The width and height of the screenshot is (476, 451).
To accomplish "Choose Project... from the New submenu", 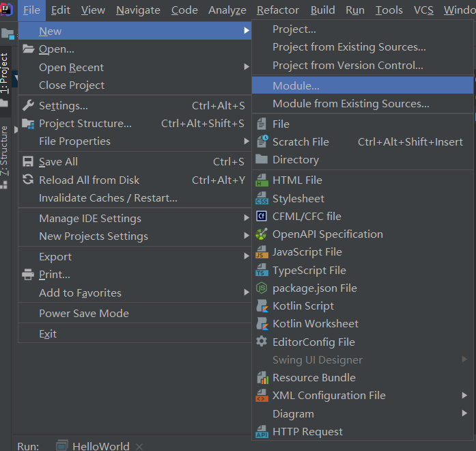I will point(363,29).
